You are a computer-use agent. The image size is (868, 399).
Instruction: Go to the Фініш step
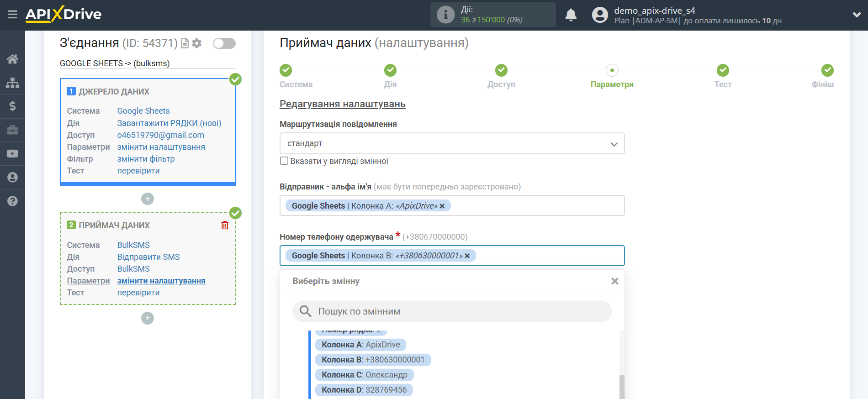(827, 70)
